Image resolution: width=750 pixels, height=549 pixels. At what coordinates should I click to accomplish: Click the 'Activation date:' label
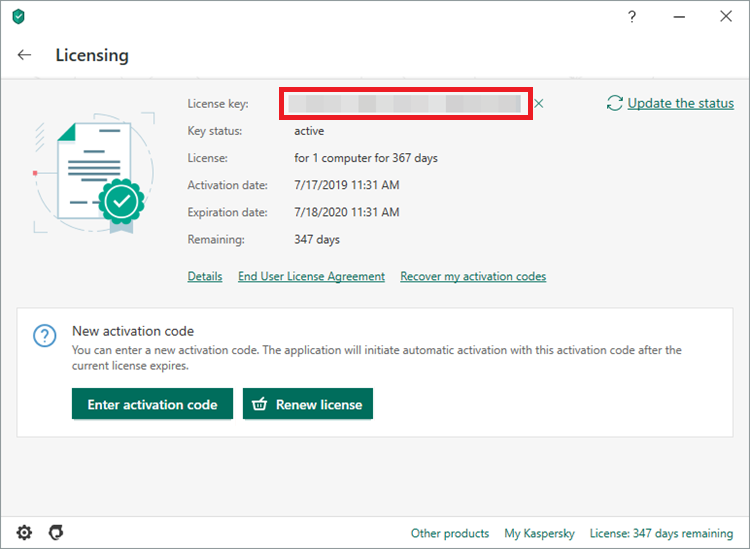pyautogui.click(x=228, y=185)
